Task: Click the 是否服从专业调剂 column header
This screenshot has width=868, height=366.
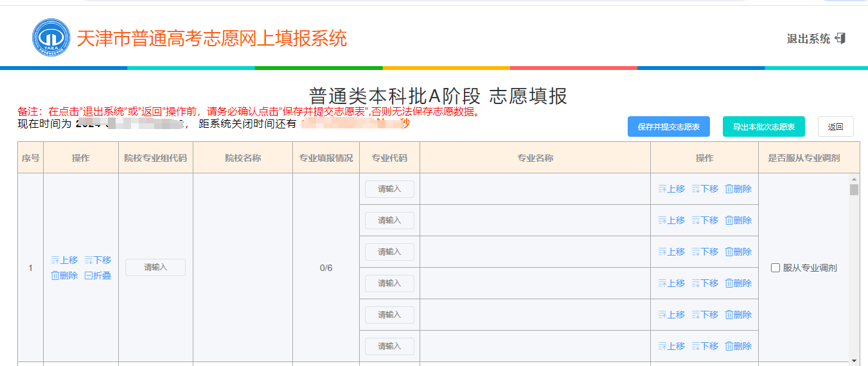Action: 804,158
